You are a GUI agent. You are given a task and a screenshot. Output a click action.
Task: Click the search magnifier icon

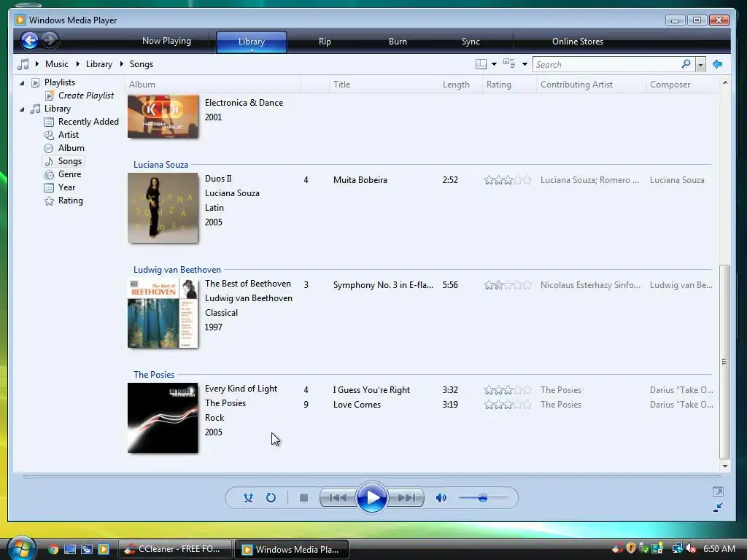click(686, 64)
